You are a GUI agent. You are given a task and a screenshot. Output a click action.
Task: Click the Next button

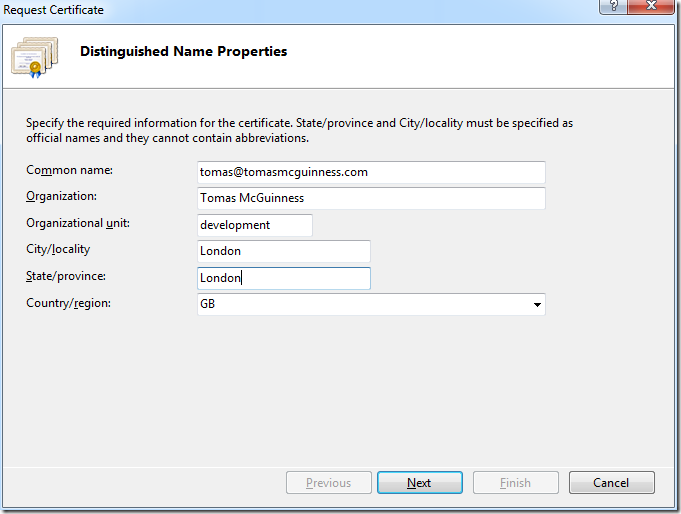click(420, 482)
